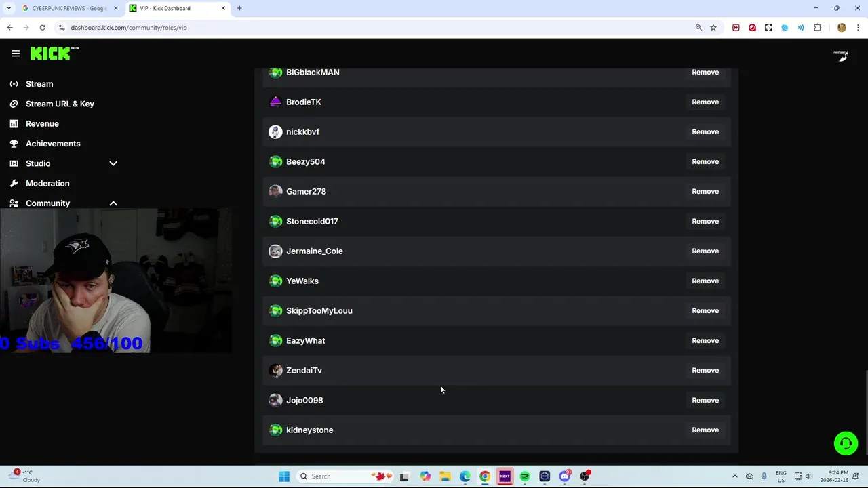Remove VIP role from SkippTooMyLouu
868x488 pixels.
705,311
